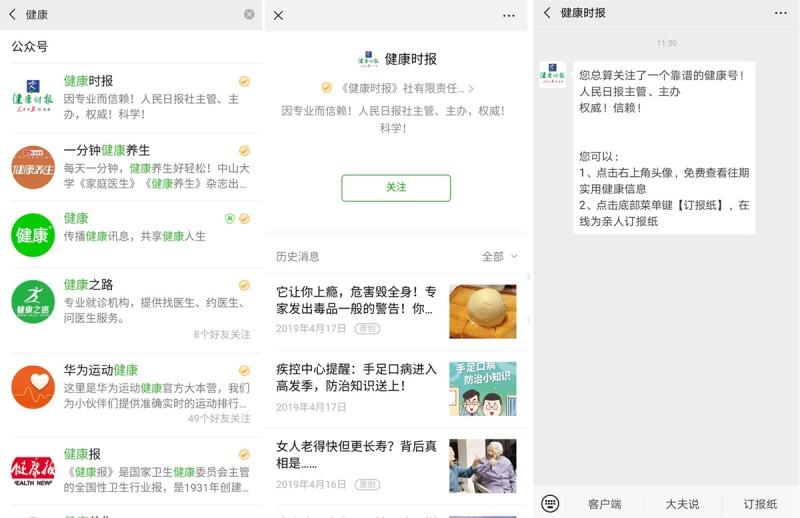Tap the 11:30 timestamp in chat

(666, 43)
